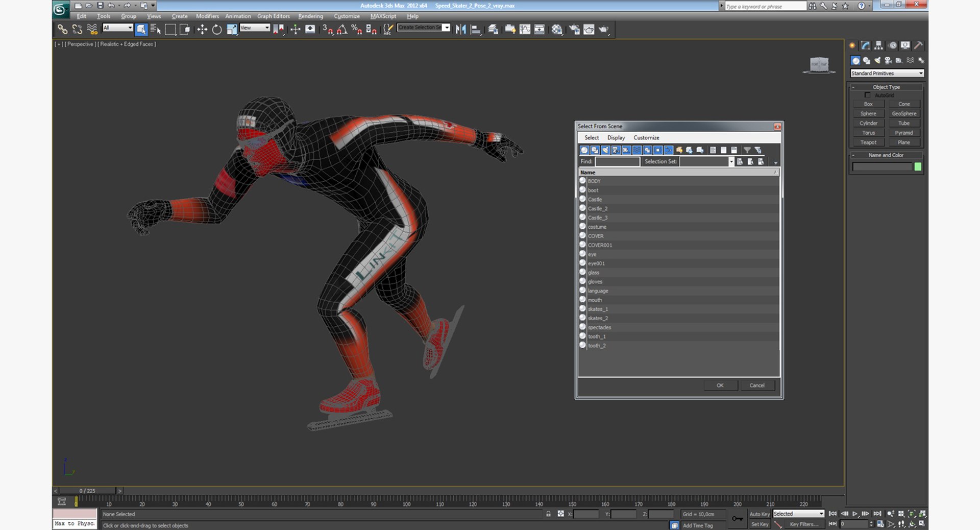This screenshot has height=530, width=980.
Task: Toggle Display Space Warps filter in dialog
Action: tap(637, 150)
